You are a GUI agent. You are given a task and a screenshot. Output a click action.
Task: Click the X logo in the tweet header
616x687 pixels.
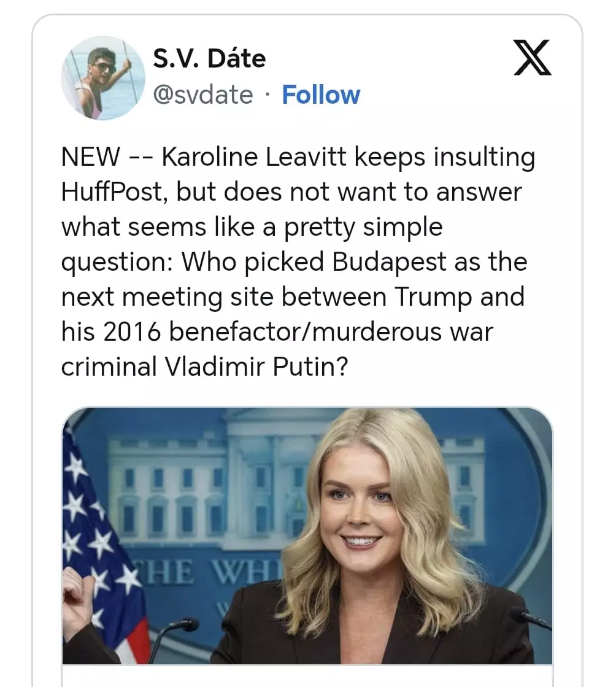(x=532, y=58)
